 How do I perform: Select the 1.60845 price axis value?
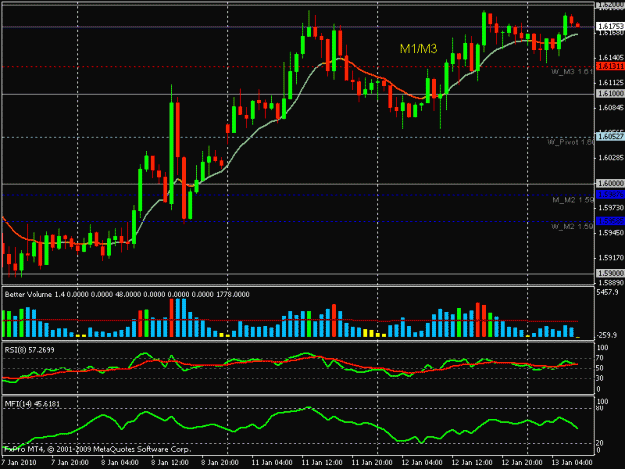[x=611, y=108]
